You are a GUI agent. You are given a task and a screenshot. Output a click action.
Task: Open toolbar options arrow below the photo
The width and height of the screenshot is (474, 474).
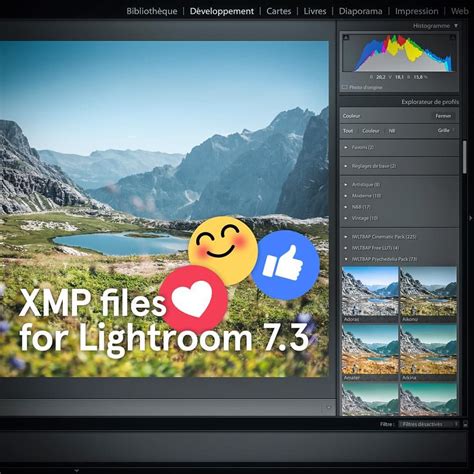coord(328,407)
